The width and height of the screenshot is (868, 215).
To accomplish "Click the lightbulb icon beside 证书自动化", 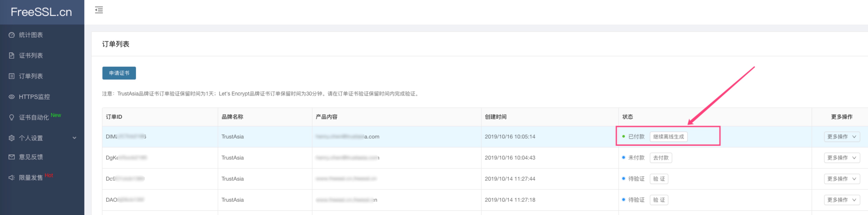I will coord(11,117).
